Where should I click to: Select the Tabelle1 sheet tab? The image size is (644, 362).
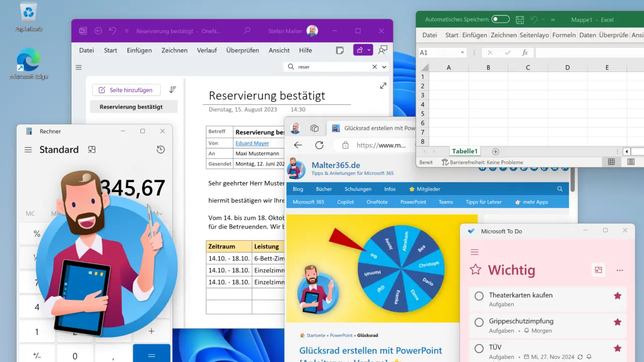click(x=464, y=151)
